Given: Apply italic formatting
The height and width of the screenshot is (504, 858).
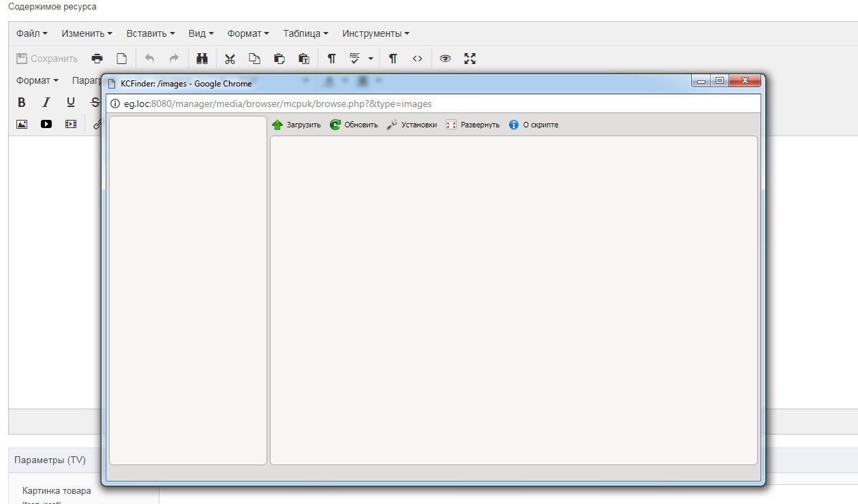Looking at the screenshot, I should [46, 102].
